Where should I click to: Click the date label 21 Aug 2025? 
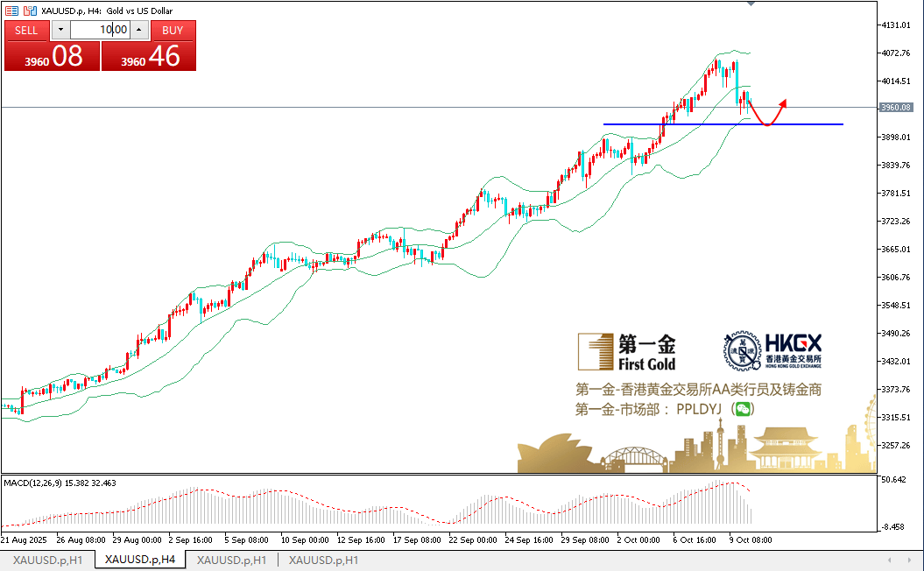[x=24, y=539]
